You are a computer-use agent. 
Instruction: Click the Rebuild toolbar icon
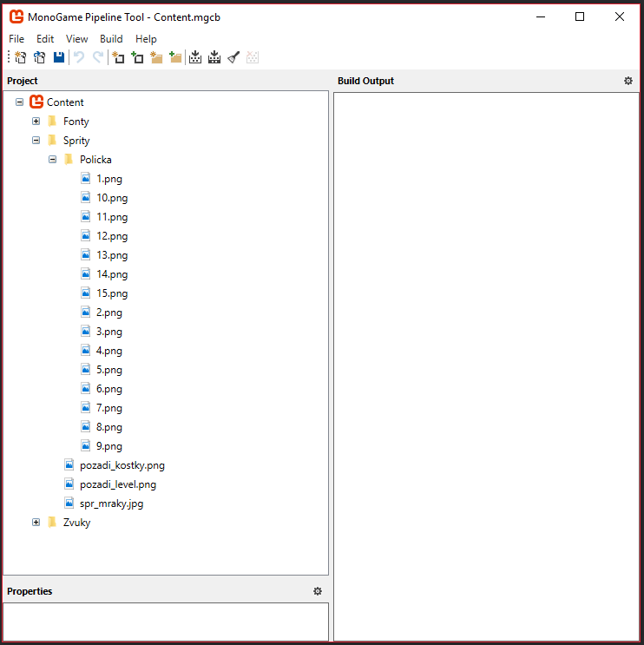214,57
